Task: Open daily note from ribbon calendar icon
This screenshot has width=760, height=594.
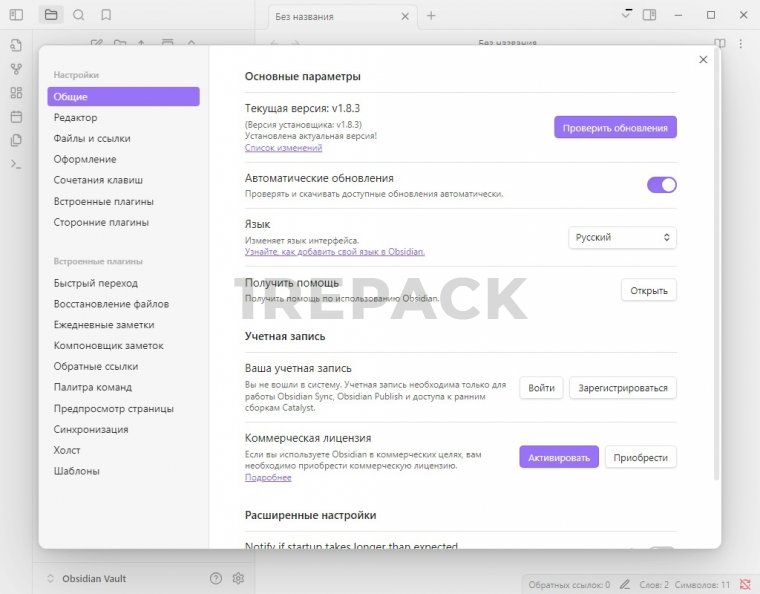Action: [x=16, y=116]
